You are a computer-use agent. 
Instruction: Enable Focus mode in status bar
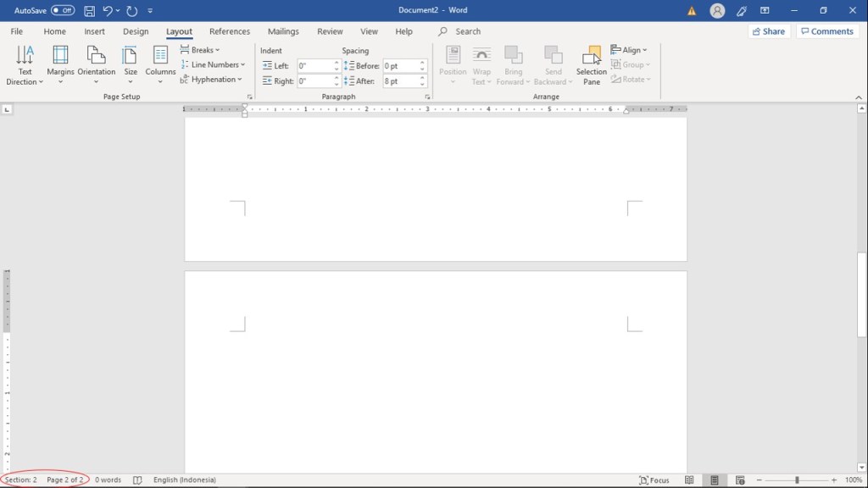click(x=654, y=480)
